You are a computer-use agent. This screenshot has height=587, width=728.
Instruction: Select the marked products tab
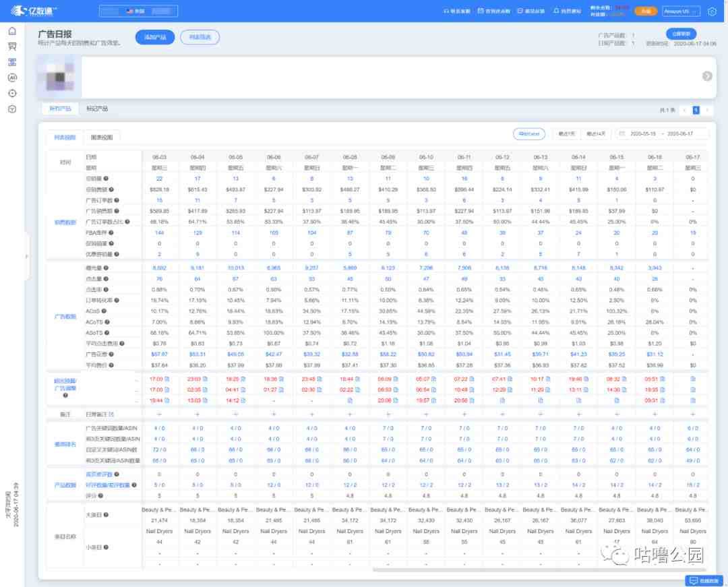pyautogui.click(x=97, y=109)
